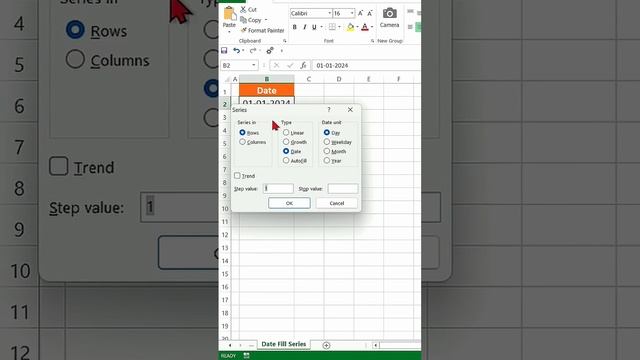Apply the yellow Fill Color

350,27
